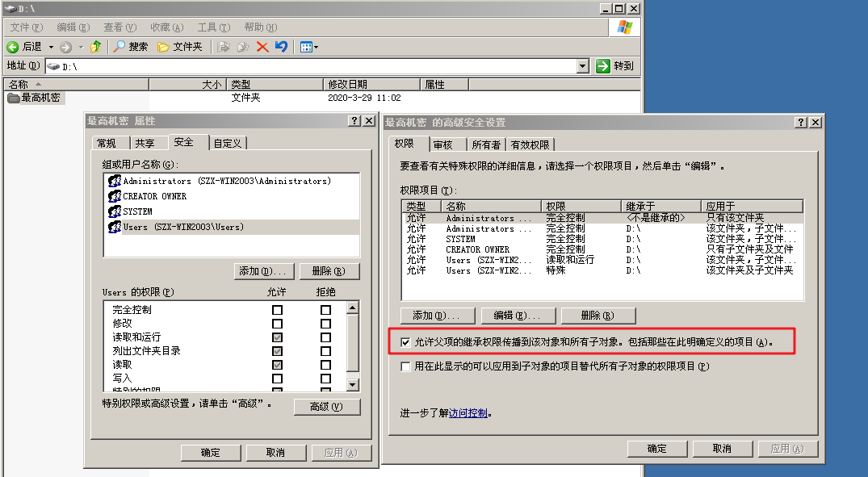Click the green Go (转到) arrow icon
Viewport: 868px width, 477px height.
click(x=603, y=66)
